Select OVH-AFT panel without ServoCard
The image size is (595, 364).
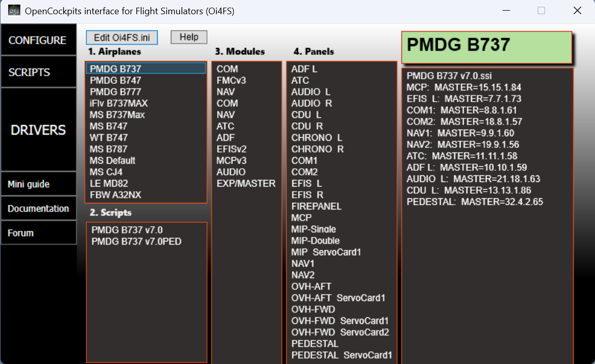point(311,286)
